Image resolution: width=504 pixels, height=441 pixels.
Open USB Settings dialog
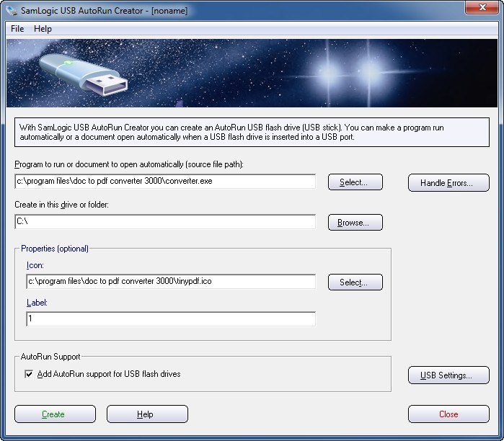point(448,375)
